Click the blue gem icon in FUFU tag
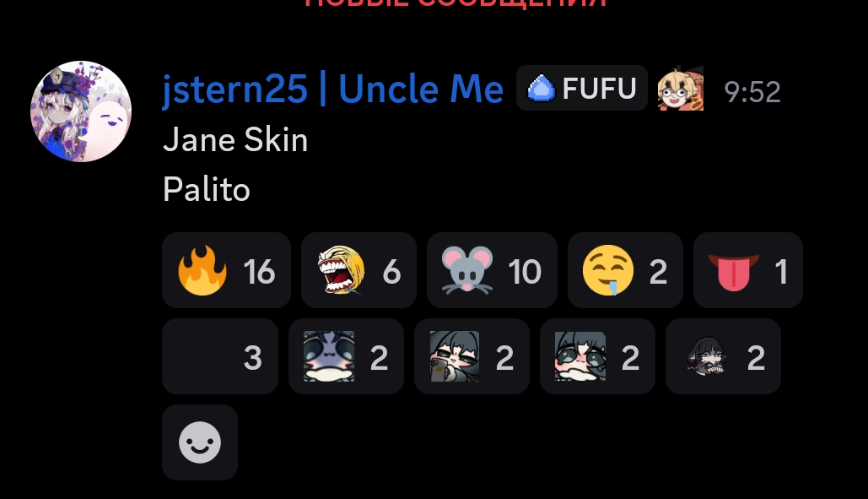Viewport: 868px width, 499px height. (541, 89)
